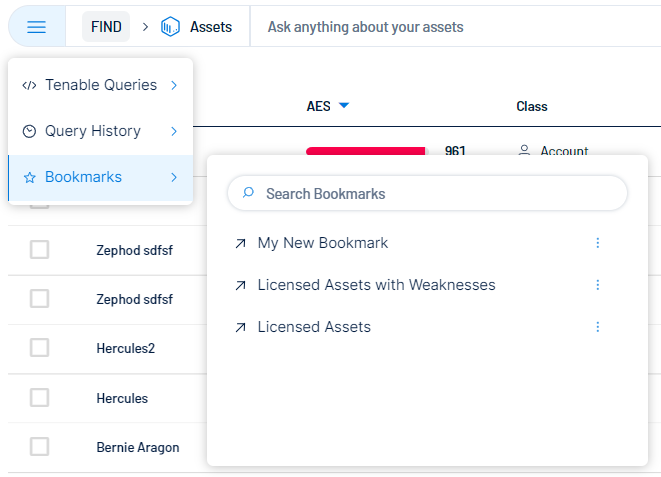Toggle AES column sort arrow
The image size is (661, 477).
coord(344,106)
